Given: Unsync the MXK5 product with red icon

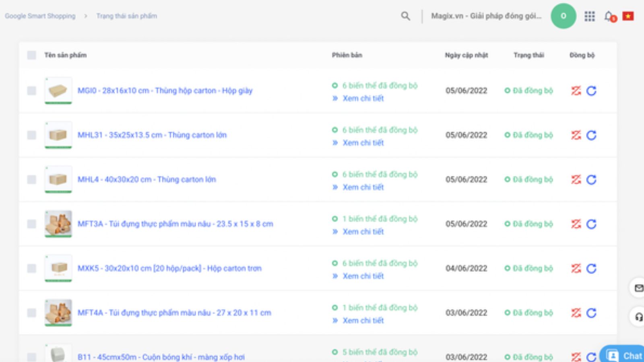Looking at the screenshot, I should point(576,268).
